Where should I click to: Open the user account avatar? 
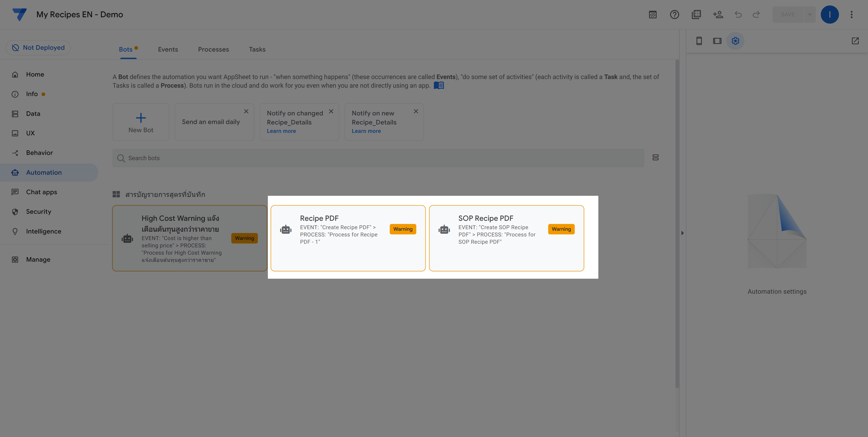(830, 15)
